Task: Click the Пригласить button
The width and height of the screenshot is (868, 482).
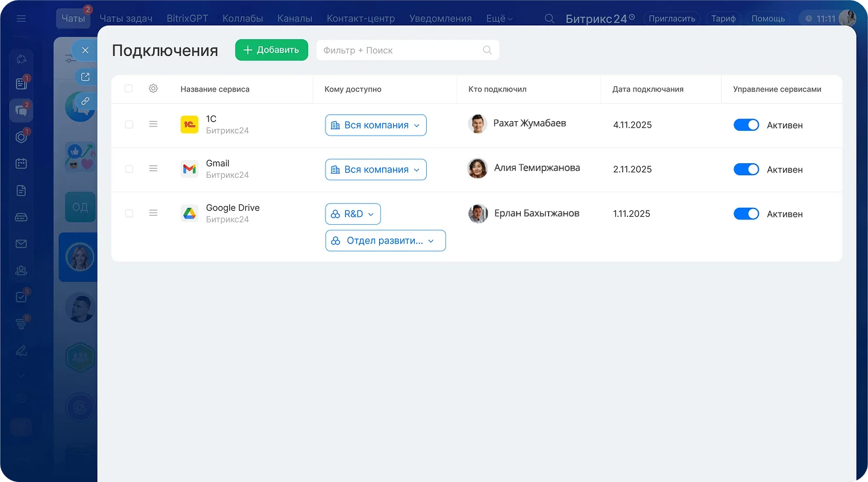Action: pos(672,19)
